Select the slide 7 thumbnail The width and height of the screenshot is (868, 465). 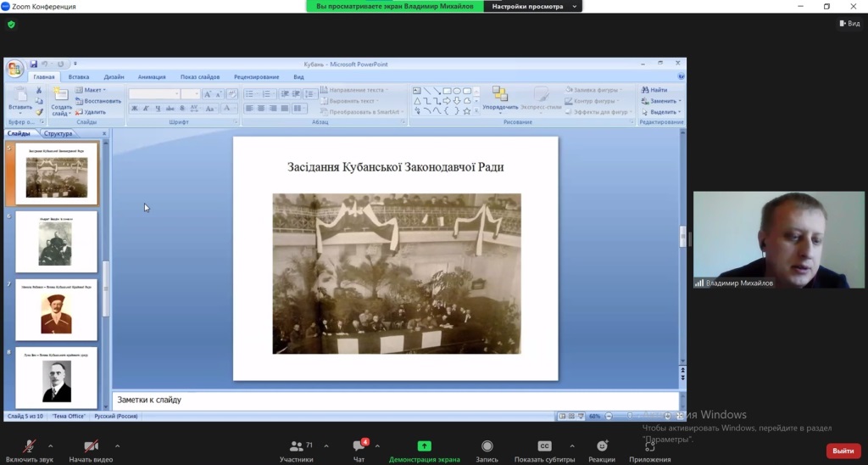click(x=56, y=310)
